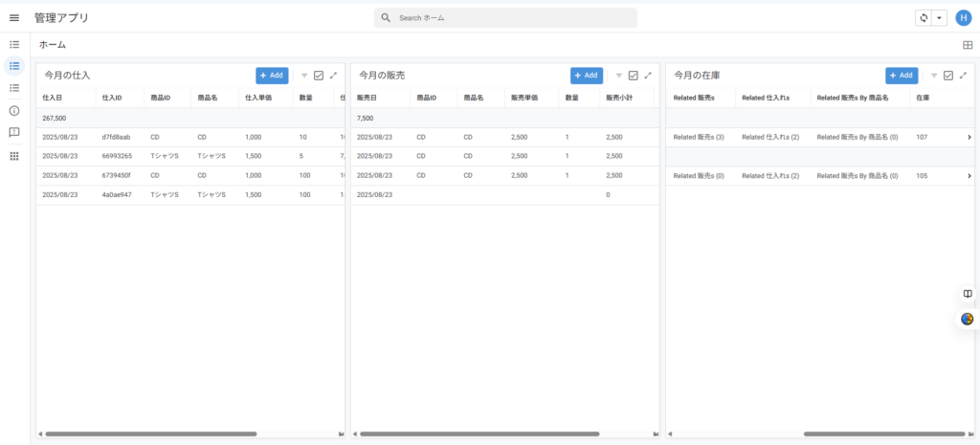Click Add button in 今月の在庫 panel

click(902, 76)
